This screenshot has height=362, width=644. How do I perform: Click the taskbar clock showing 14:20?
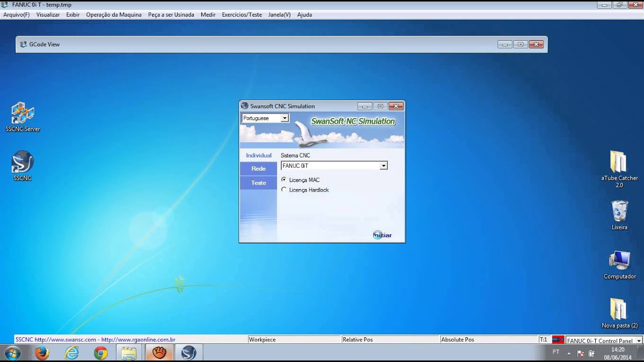pyautogui.click(x=617, y=353)
